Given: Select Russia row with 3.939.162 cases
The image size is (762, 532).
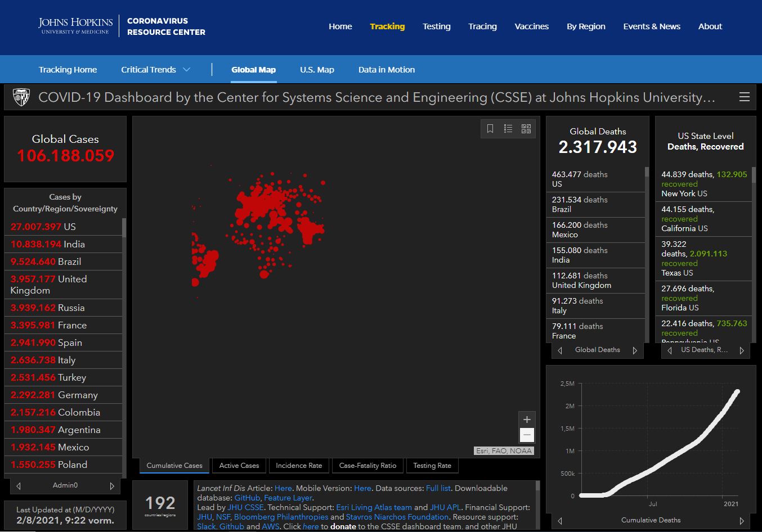Looking at the screenshot, I should click(63, 308).
